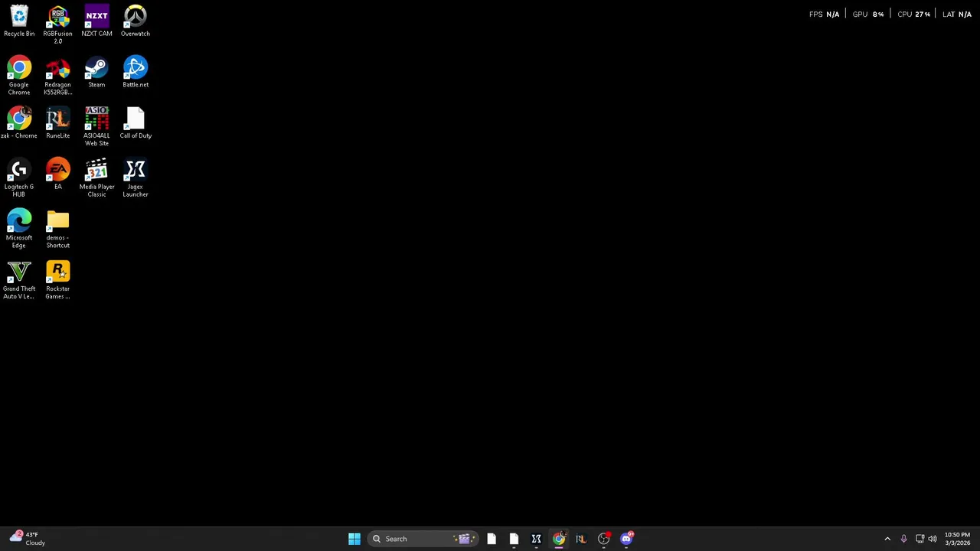Open Jagex Launcher from the taskbar
Screen dimensions: 980x551
pos(537,539)
